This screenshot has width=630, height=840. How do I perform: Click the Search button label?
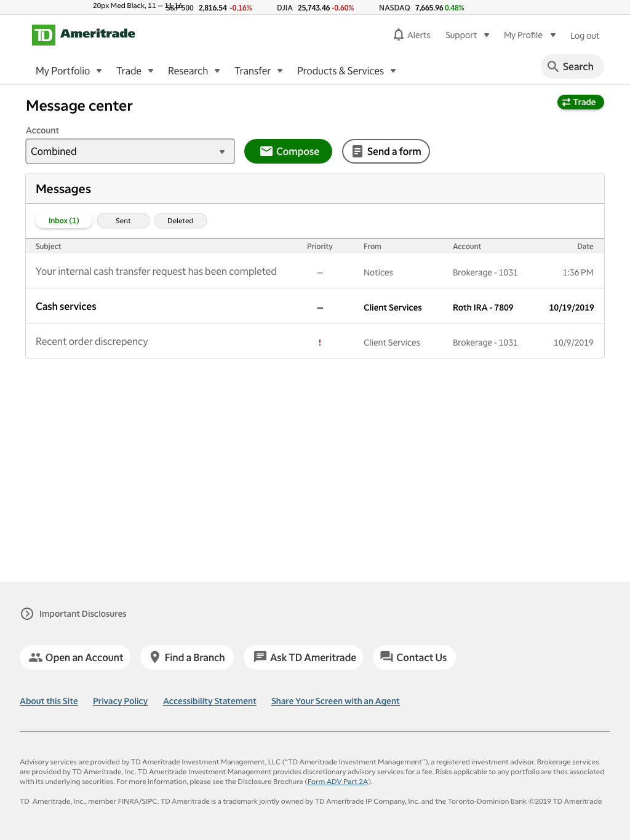(x=578, y=66)
